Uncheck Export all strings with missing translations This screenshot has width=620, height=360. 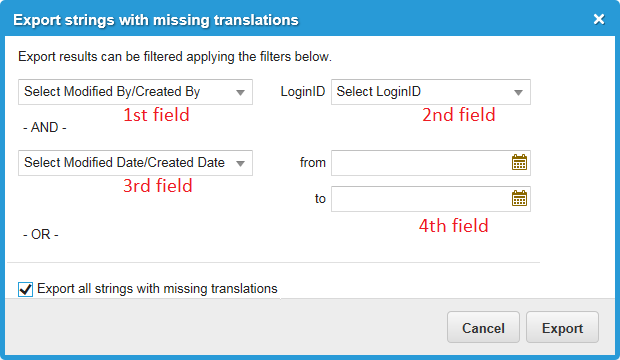click(x=25, y=289)
